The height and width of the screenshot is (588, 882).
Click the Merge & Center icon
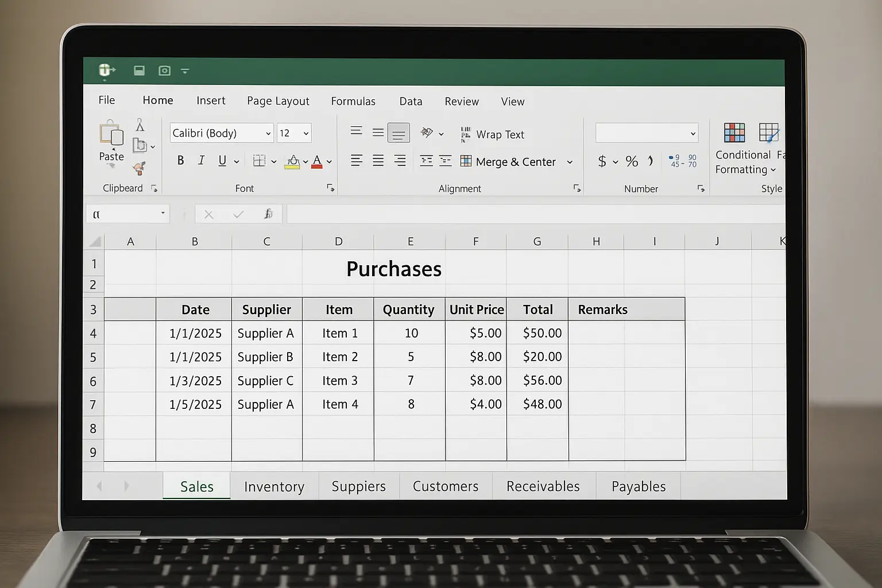466,161
